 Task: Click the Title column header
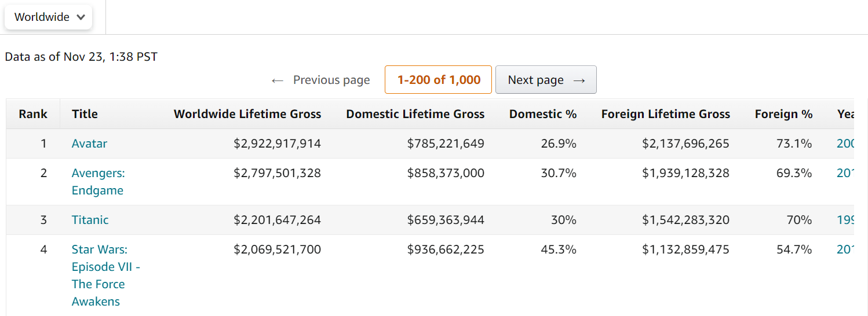(x=85, y=114)
